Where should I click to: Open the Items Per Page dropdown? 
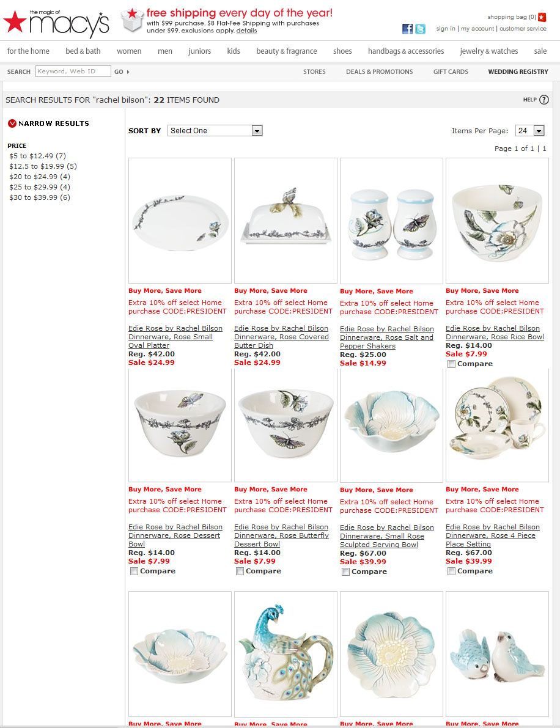(x=530, y=131)
